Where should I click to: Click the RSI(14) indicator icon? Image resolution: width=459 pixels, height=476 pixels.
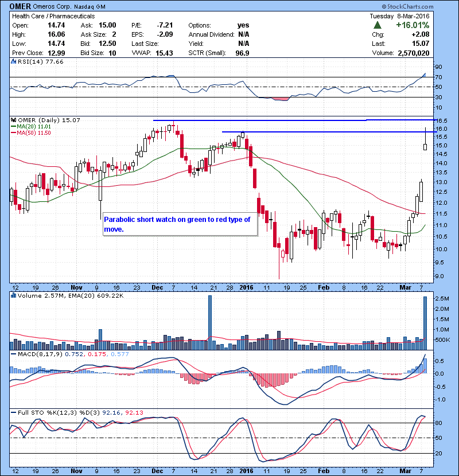[13, 61]
